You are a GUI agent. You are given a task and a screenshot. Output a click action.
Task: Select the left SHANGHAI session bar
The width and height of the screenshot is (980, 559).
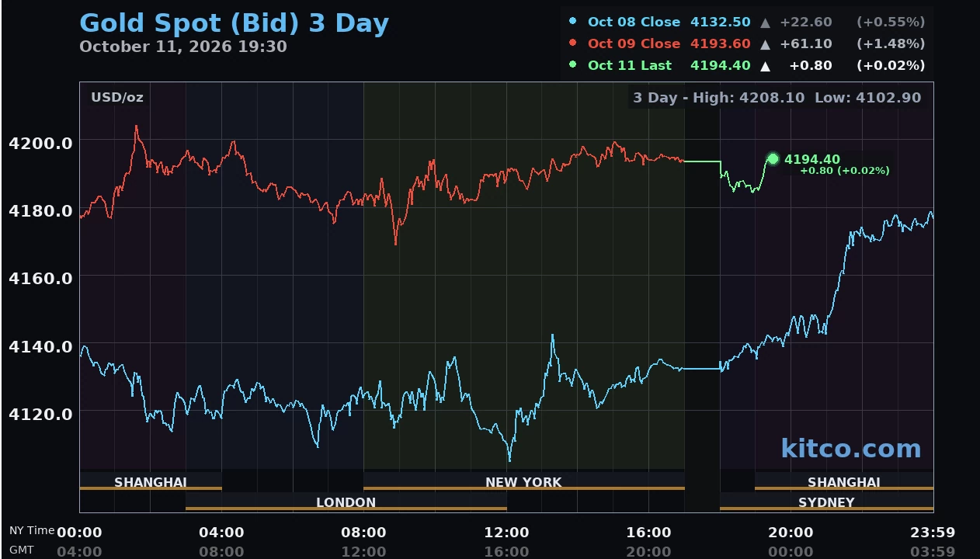point(151,481)
